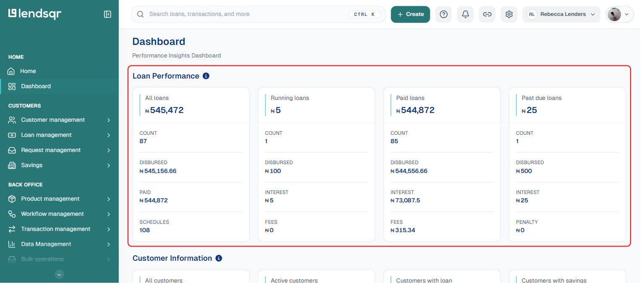Click the Customer Information info icon
644x283 pixels.
(x=219, y=258)
